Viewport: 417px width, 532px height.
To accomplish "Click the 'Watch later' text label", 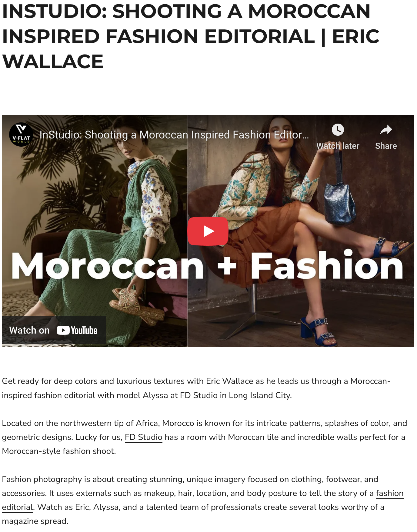I will tap(338, 146).
